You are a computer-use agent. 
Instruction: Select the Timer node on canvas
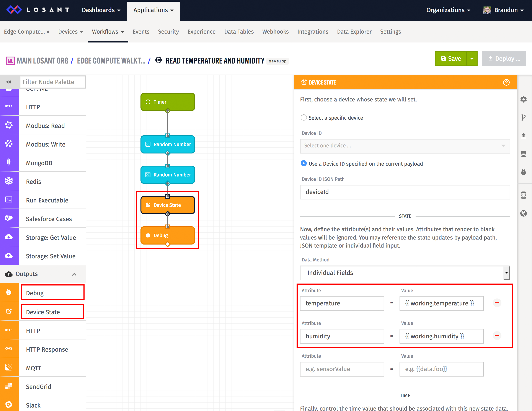click(168, 102)
